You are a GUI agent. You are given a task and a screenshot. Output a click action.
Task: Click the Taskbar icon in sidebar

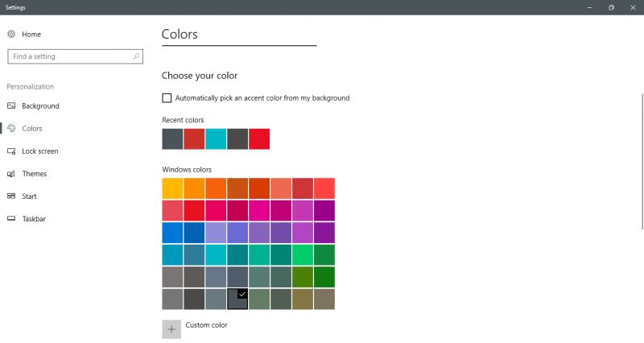(11, 219)
